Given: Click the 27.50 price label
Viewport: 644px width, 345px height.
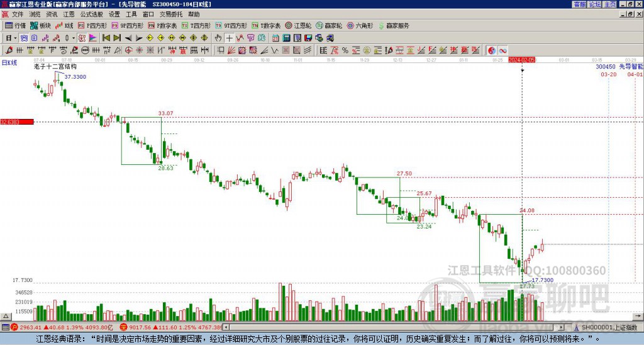Looking at the screenshot, I should click(404, 174).
